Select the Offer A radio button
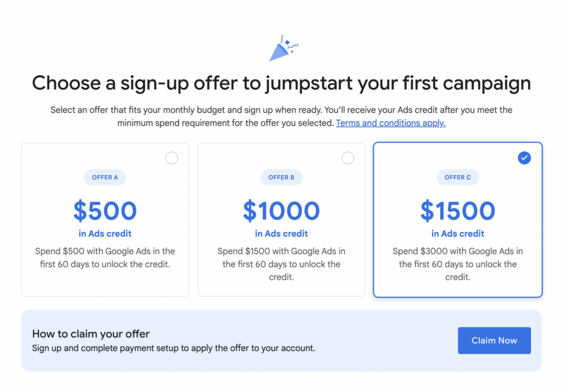The image size is (564, 392). click(x=171, y=158)
